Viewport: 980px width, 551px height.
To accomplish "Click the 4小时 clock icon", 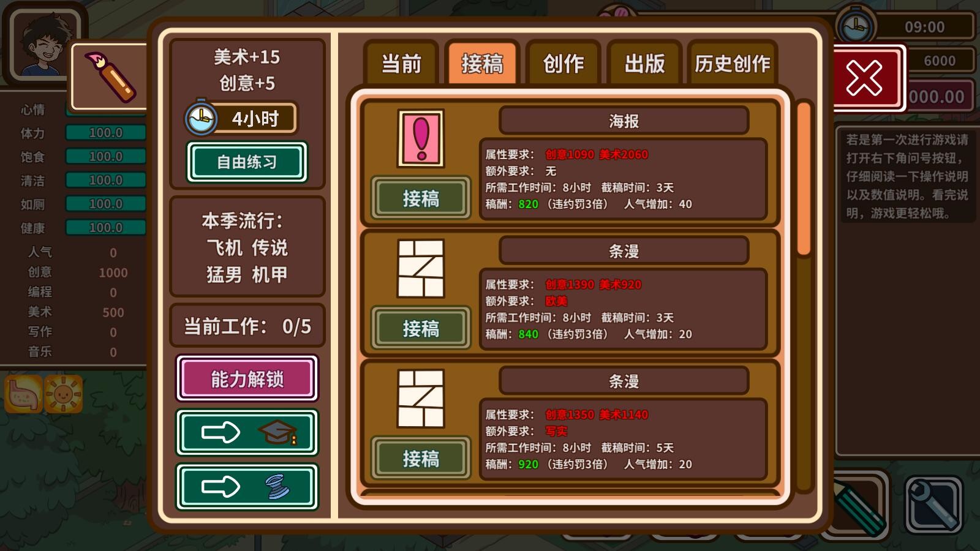I will [x=200, y=118].
